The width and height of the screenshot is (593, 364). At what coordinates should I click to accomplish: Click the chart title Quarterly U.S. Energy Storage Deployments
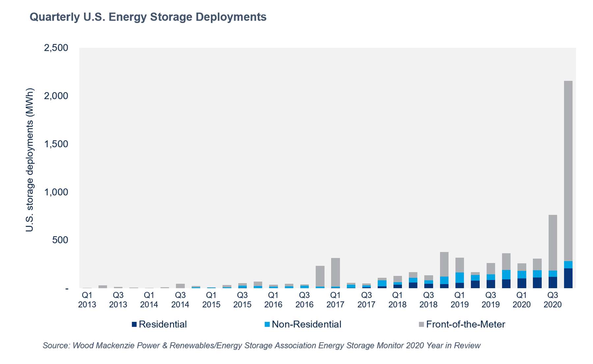(148, 18)
